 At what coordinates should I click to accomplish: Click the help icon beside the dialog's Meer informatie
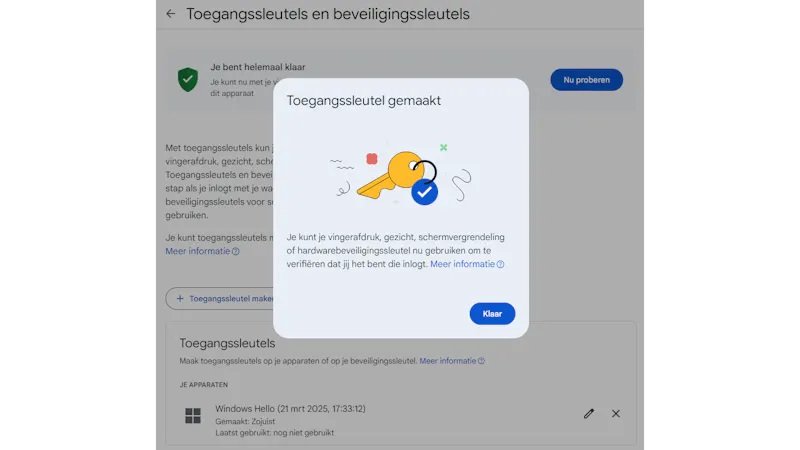501,264
